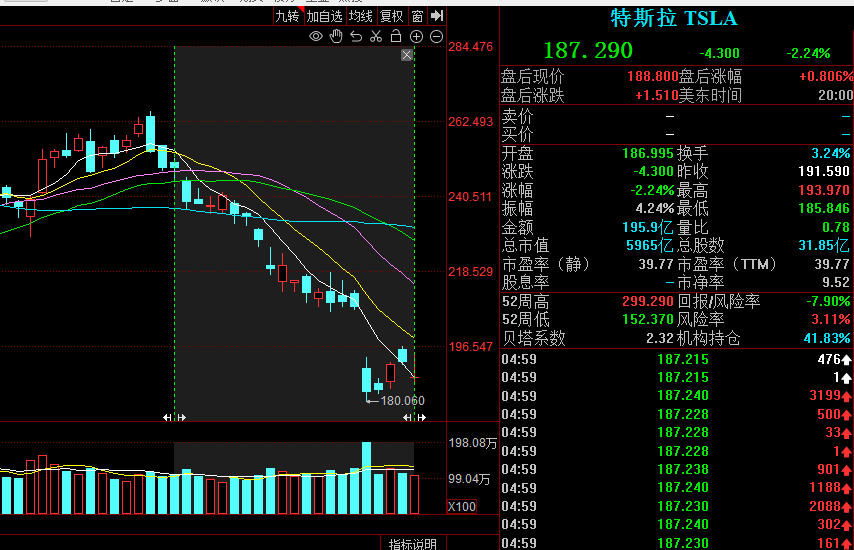Click the 金额 value 195.9亿

(x=648, y=227)
